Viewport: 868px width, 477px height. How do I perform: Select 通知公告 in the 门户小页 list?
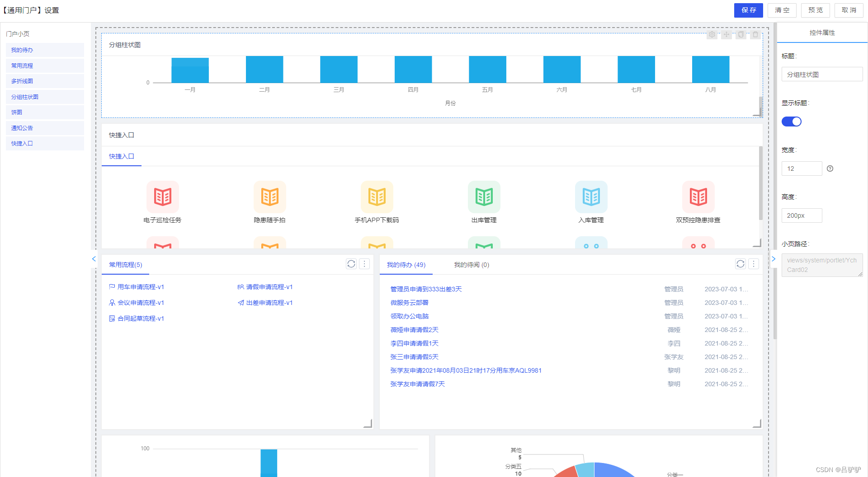point(45,128)
